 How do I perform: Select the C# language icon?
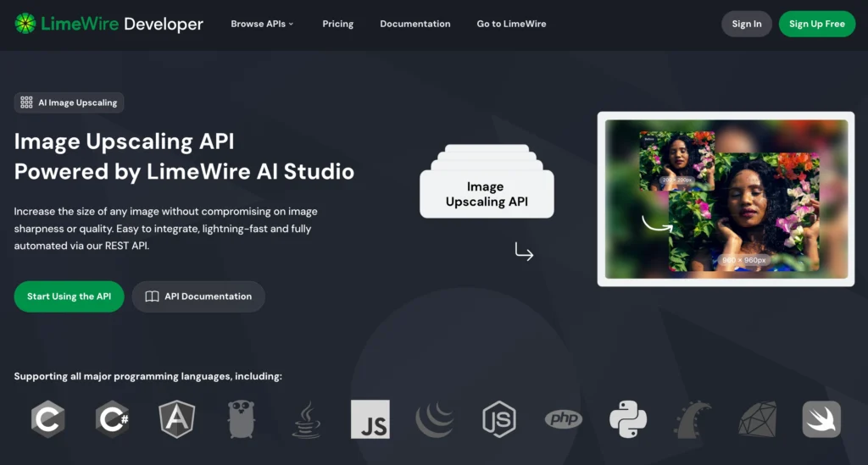113,419
